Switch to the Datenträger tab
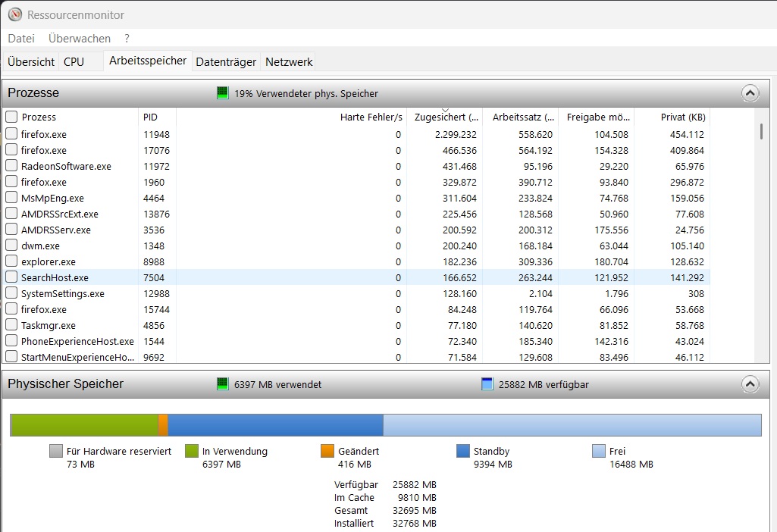Viewport: 777px width, 532px height. (x=226, y=62)
